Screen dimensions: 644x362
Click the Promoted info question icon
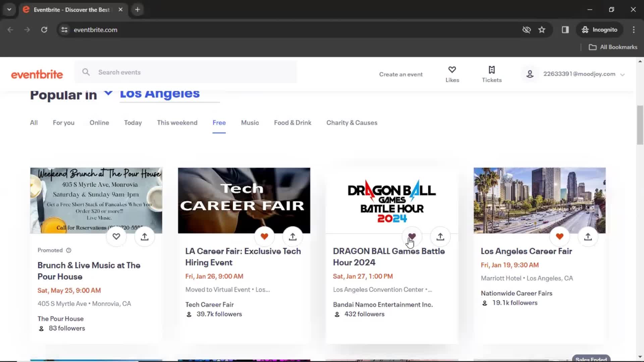click(x=69, y=250)
